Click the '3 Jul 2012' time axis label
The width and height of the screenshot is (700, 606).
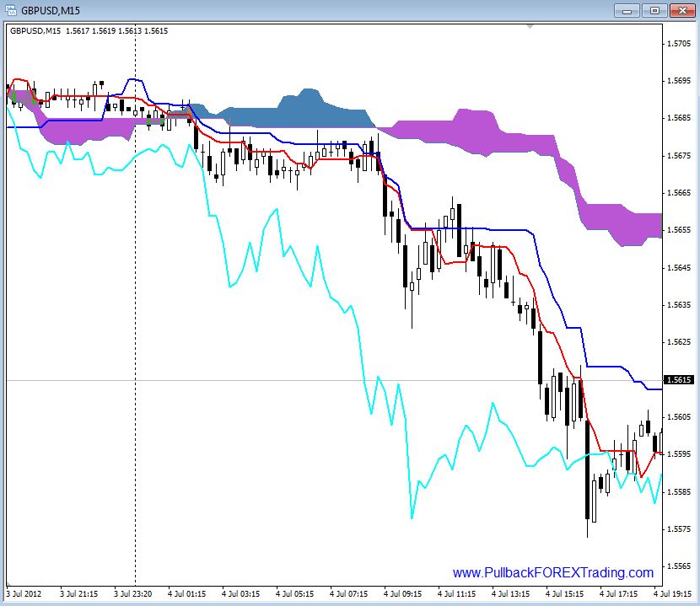tap(24, 594)
